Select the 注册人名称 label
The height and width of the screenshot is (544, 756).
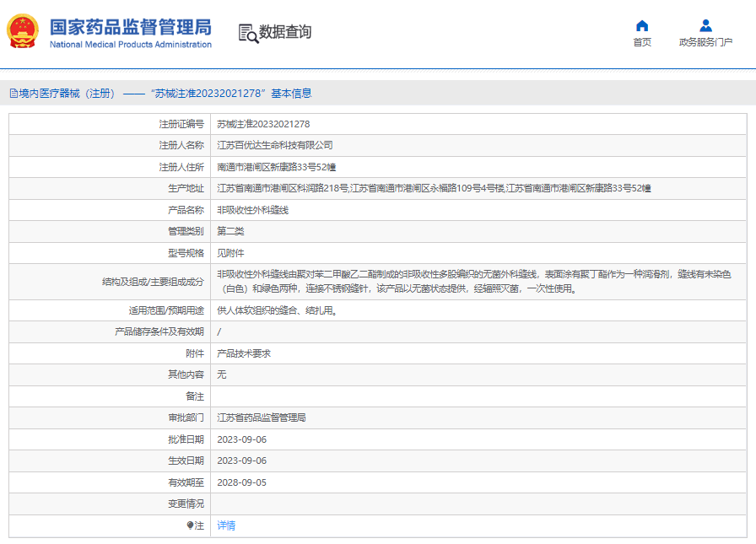181,146
